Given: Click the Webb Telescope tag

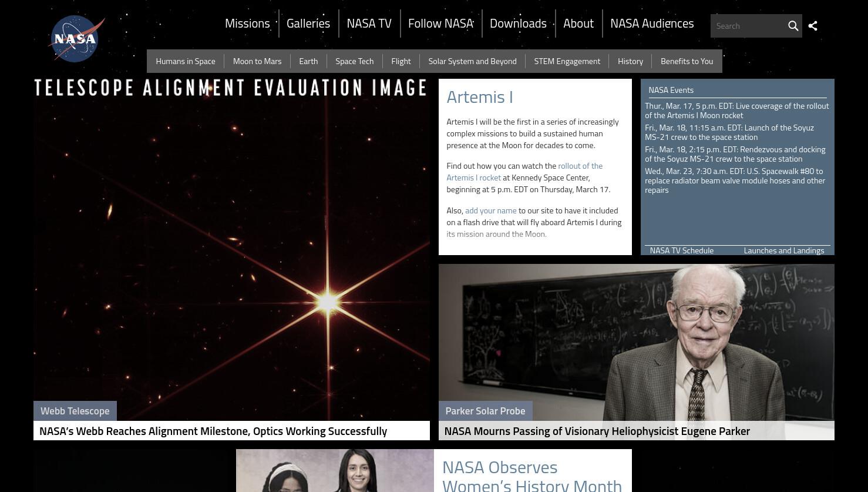Looking at the screenshot, I should pyautogui.click(x=75, y=411).
